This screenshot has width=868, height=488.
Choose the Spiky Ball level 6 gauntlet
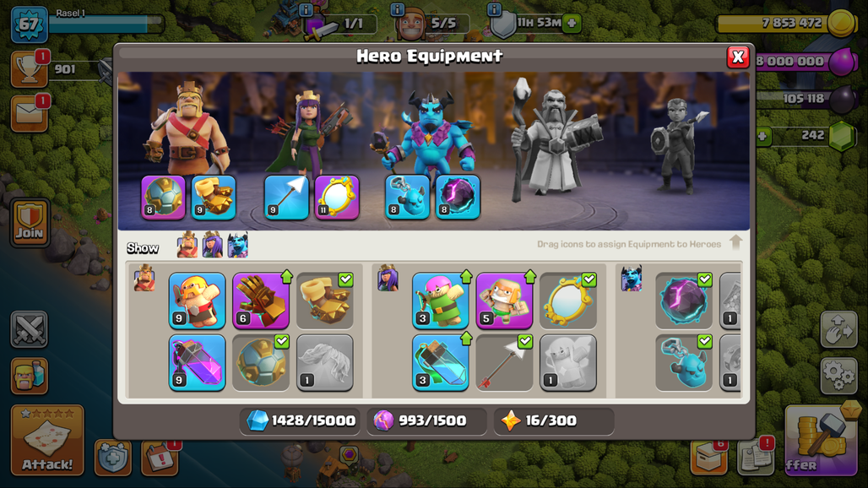(261, 301)
